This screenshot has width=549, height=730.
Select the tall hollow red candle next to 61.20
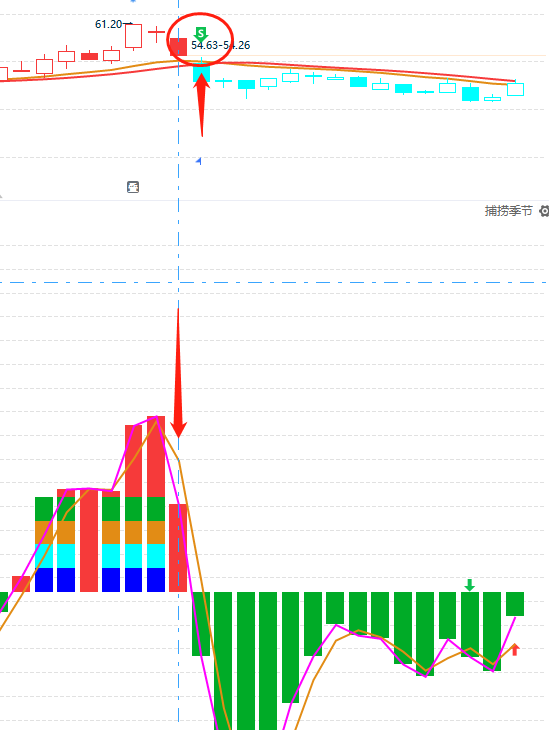133,36
